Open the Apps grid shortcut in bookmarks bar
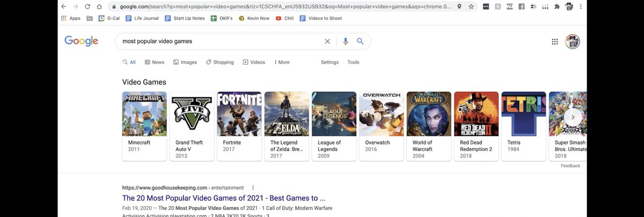 (70, 18)
